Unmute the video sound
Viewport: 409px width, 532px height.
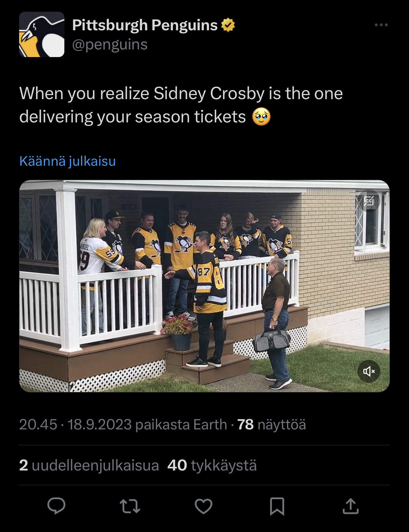[369, 371]
